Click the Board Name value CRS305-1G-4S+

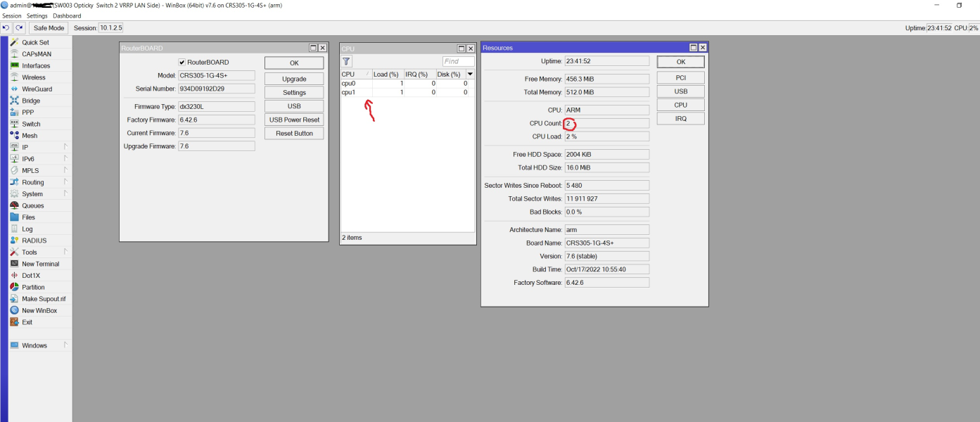tap(606, 243)
